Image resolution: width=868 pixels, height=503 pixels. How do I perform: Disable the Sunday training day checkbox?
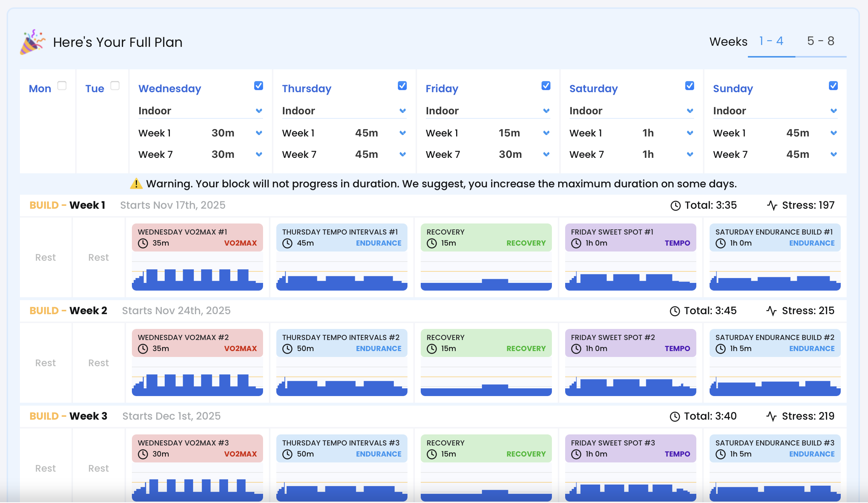point(833,86)
